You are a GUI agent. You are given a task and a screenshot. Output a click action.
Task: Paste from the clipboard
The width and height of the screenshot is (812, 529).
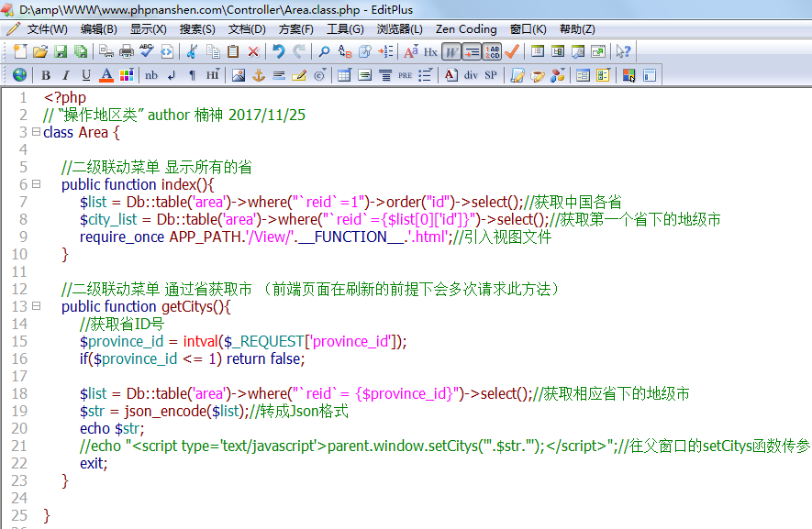pos(233,51)
